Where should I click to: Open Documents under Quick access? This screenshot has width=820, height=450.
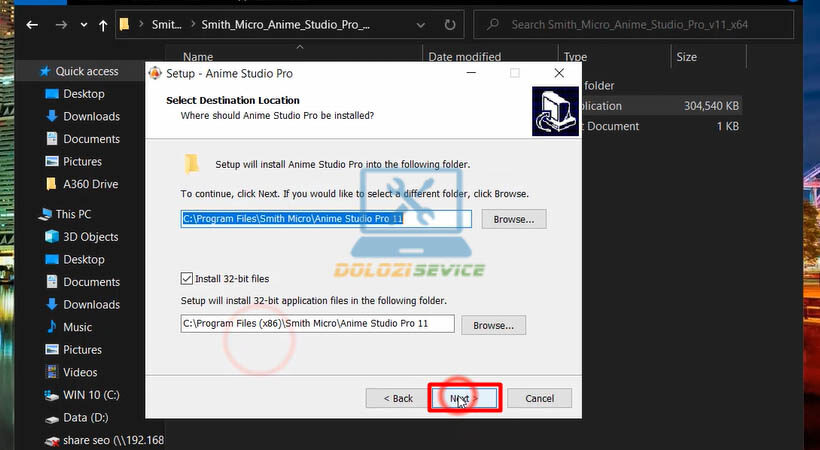tap(92, 139)
